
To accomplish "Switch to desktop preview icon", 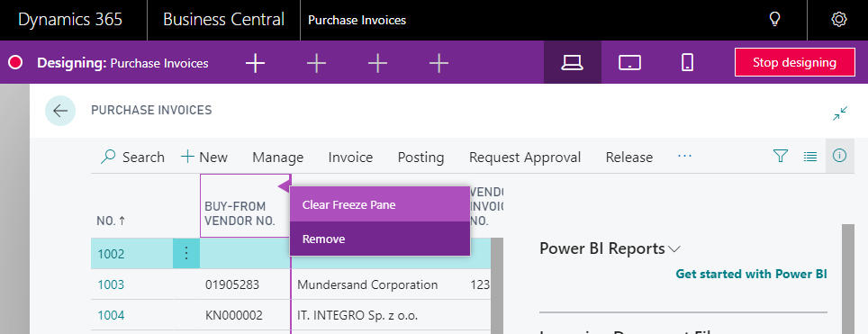I will coord(573,63).
